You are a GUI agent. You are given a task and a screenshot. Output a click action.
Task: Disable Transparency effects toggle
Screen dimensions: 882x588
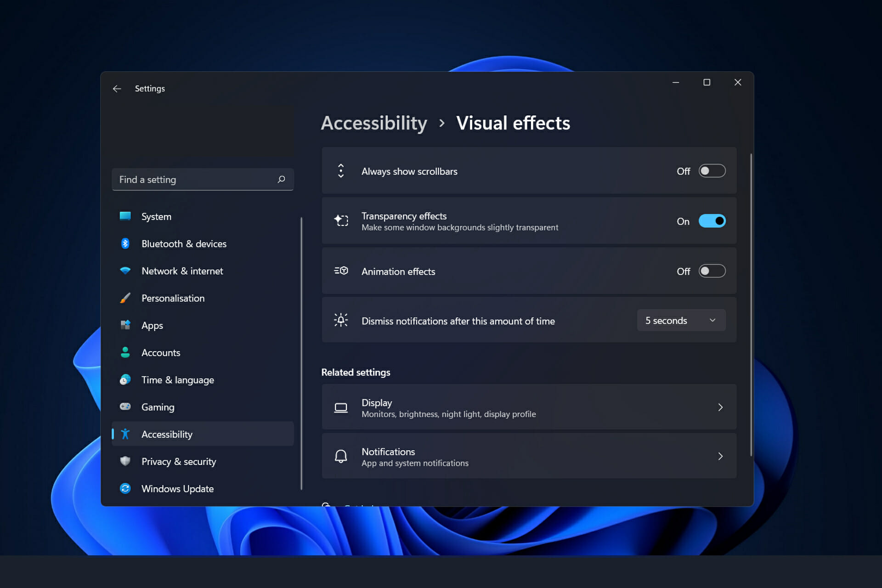(x=712, y=221)
